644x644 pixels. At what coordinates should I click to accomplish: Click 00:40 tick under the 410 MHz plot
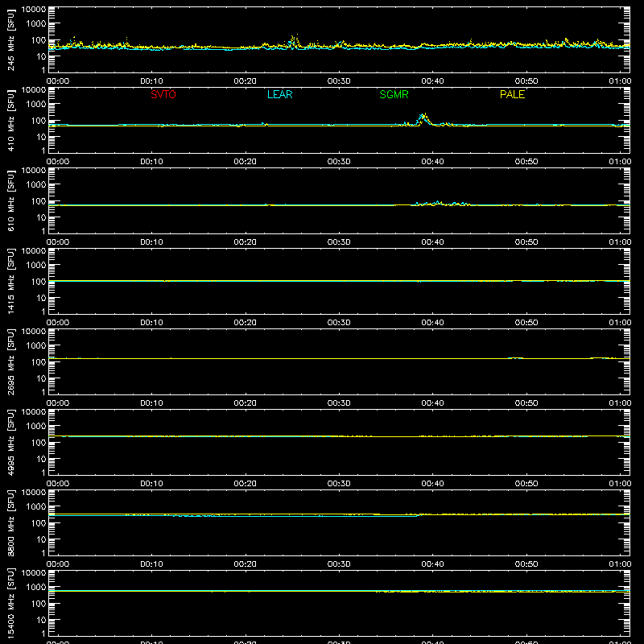432,162
